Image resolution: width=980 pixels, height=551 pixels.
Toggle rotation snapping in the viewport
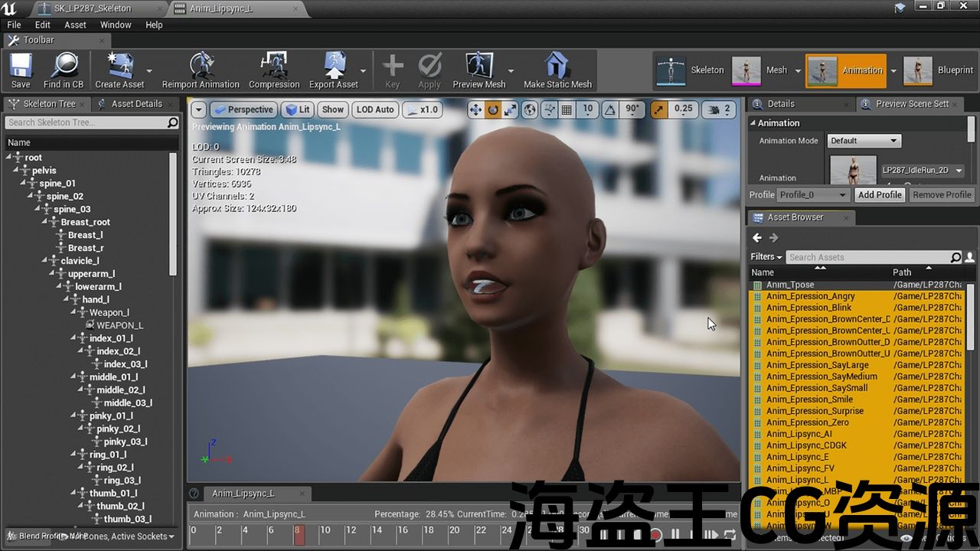click(610, 109)
